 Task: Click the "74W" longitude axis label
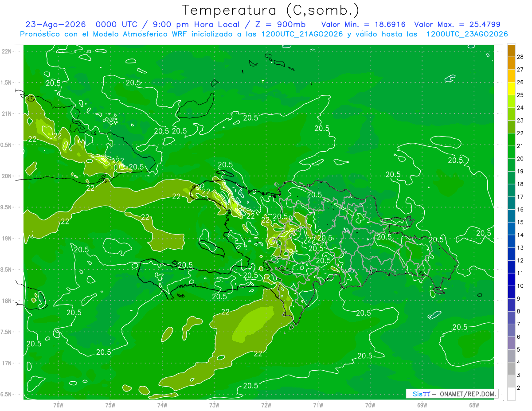(162, 405)
